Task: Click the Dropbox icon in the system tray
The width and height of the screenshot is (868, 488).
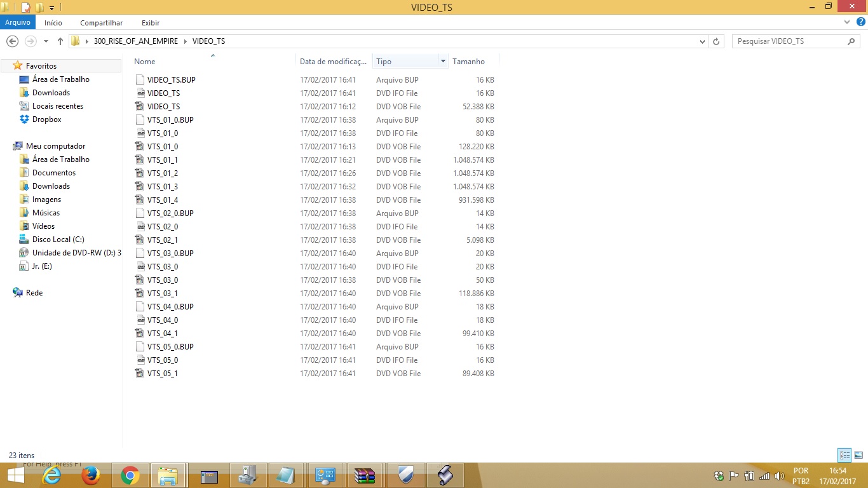Action: (719, 476)
